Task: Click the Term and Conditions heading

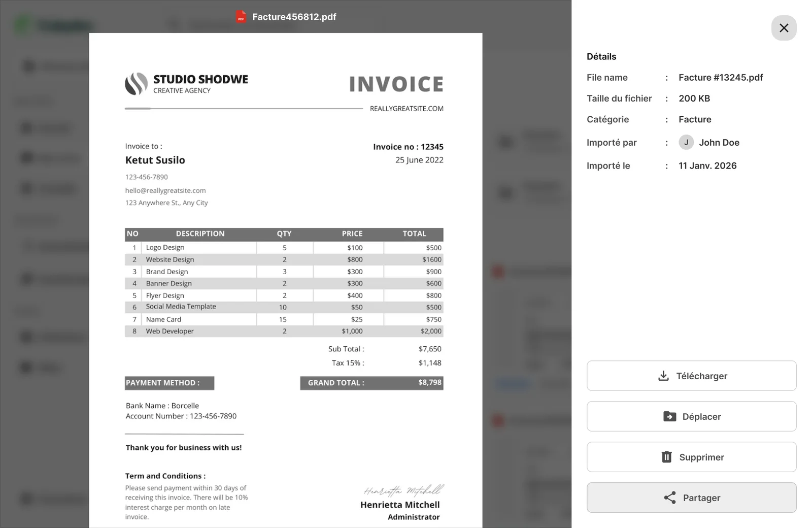Action: pyautogui.click(x=165, y=476)
